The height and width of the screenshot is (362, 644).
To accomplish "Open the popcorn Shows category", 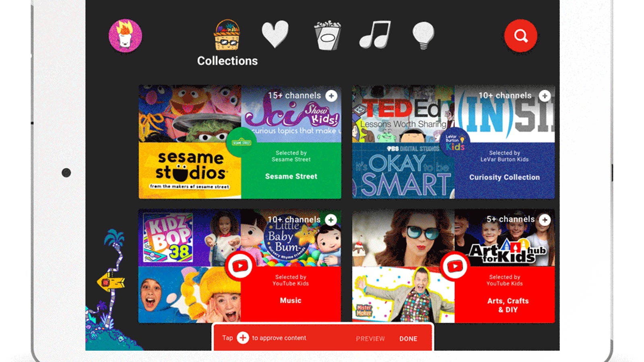I will tap(327, 35).
